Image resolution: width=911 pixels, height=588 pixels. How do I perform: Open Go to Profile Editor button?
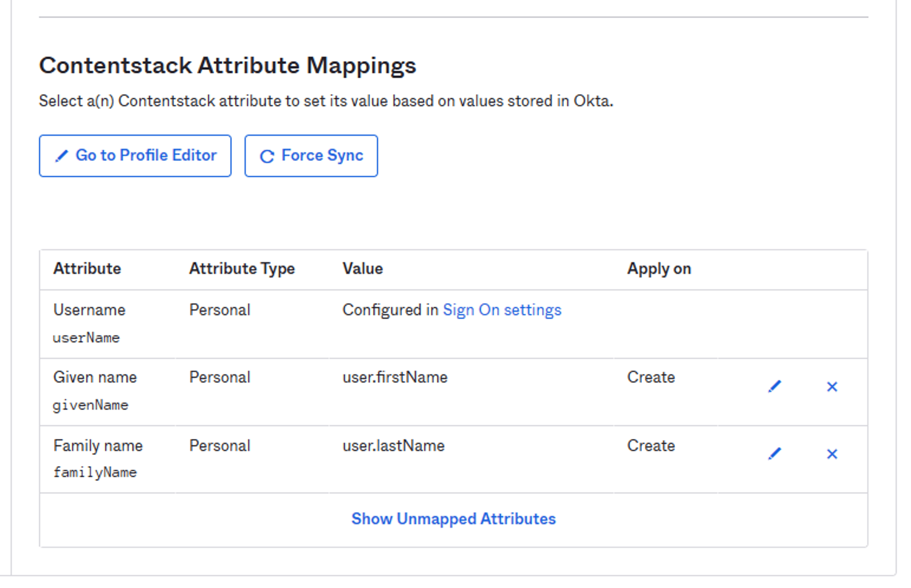pos(135,156)
